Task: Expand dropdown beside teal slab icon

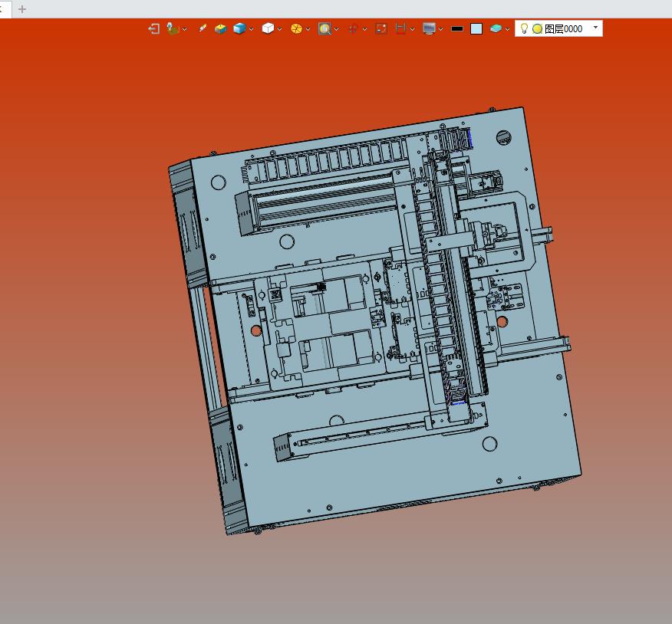Action: pyautogui.click(x=507, y=30)
